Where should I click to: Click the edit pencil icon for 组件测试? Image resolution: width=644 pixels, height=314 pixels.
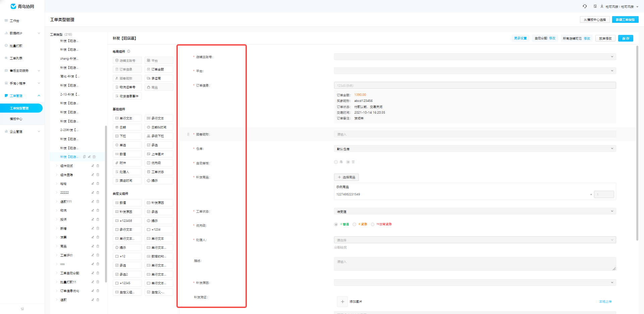[x=93, y=166]
